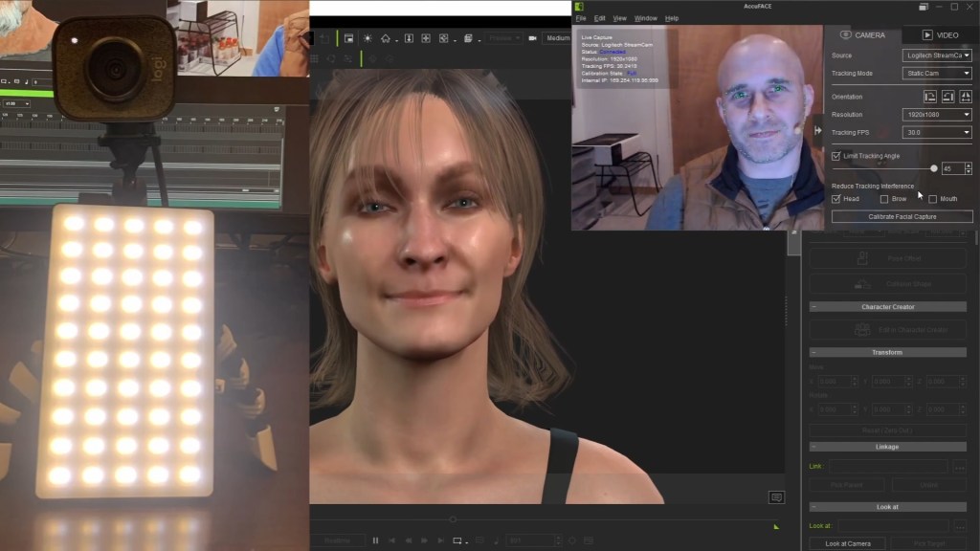Viewport: 980px width, 551px height.
Task: Click the tracking angle slider handle
Action: (x=934, y=168)
